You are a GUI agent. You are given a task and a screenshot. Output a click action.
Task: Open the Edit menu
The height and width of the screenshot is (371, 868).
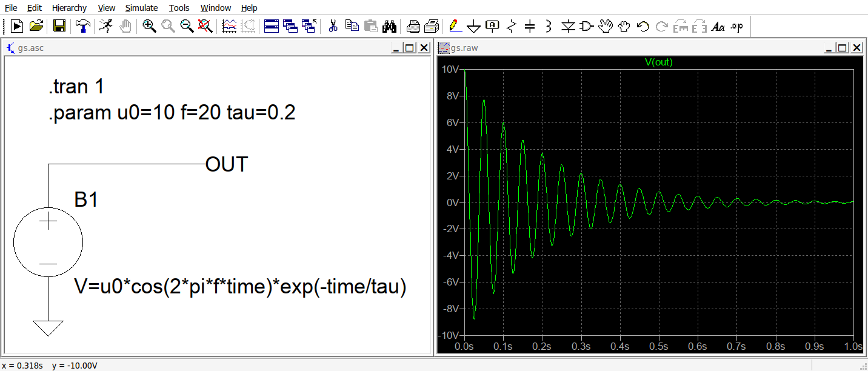click(x=35, y=8)
